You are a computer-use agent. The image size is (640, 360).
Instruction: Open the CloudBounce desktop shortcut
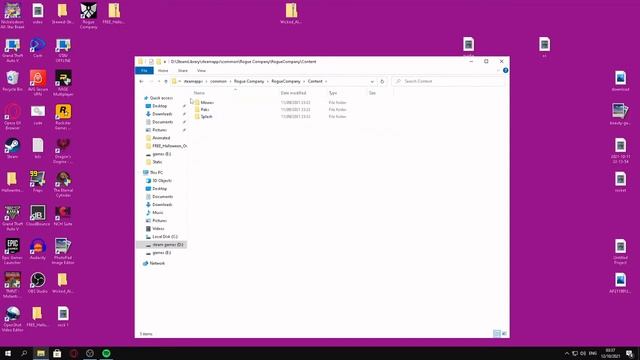click(x=38, y=216)
